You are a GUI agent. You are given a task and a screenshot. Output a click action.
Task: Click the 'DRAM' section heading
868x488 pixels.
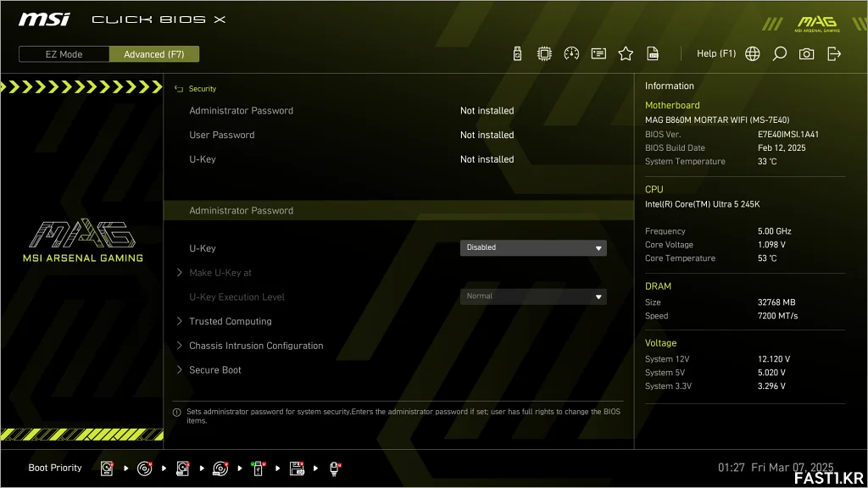(x=658, y=286)
